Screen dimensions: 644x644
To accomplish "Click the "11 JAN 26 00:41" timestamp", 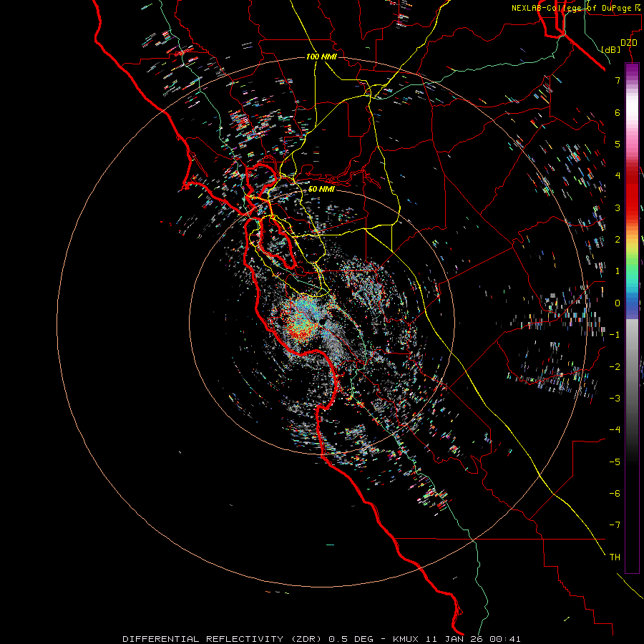I will tap(473, 639).
